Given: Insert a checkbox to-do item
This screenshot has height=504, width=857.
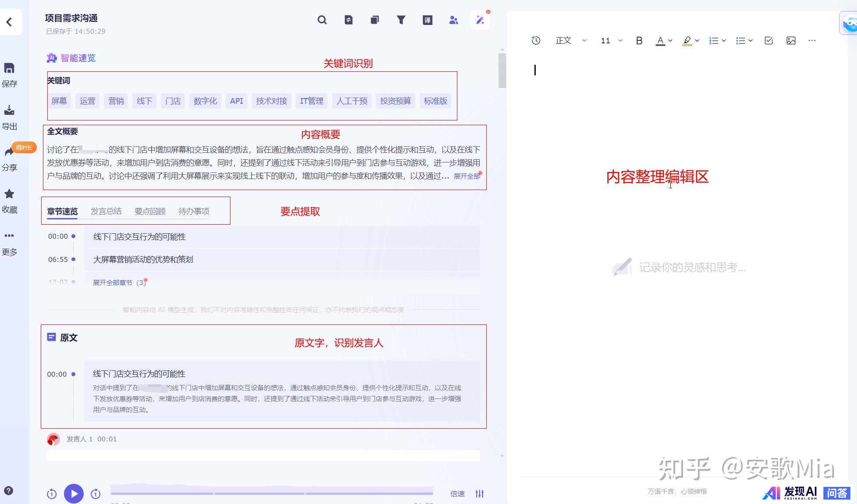Looking at the screenshot, I should 768,41.
